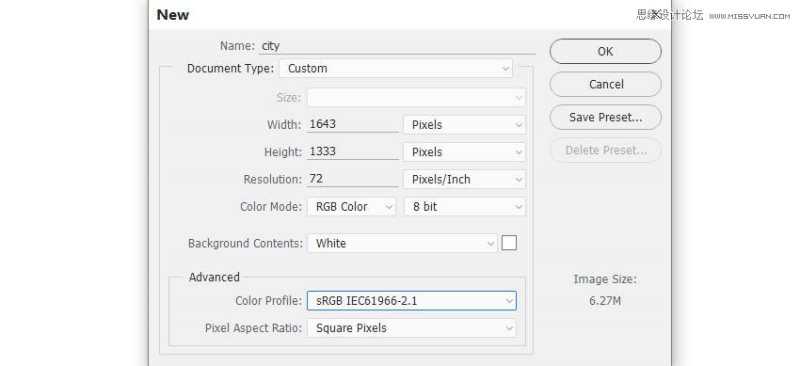Click the Name field containing city
The image size is (800, 366).
click(x=397, y=46)
